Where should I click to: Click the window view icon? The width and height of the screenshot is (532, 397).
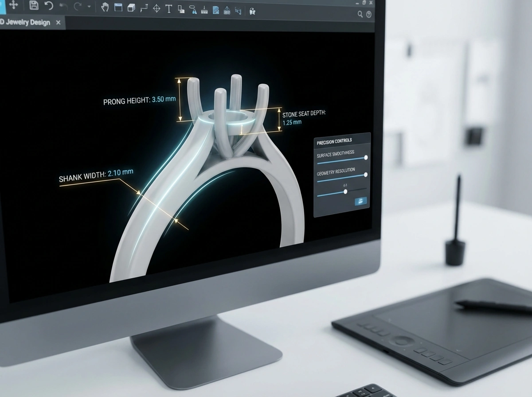point(118,8)
